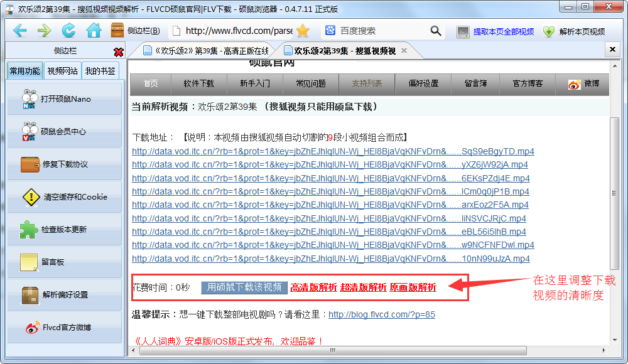Go back with the blue left arrow
Viewport: 628px width, 364px height.
click(x=19, y=31)
